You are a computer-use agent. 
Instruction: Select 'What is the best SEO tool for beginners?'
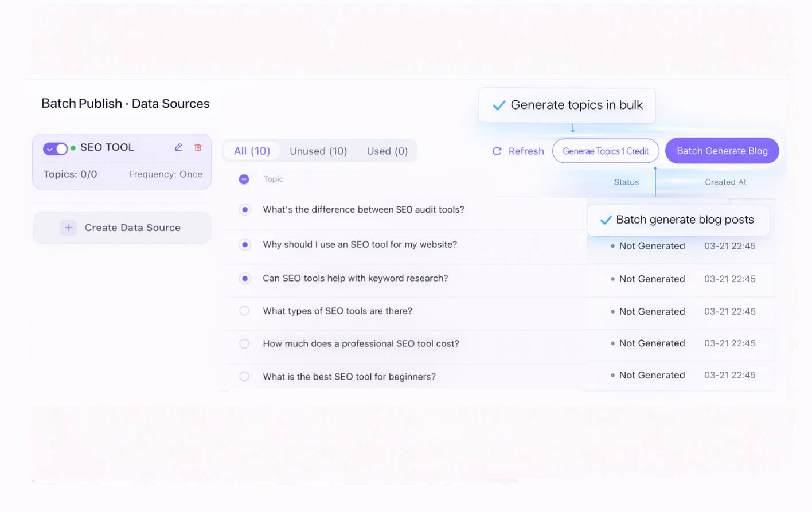245,376
